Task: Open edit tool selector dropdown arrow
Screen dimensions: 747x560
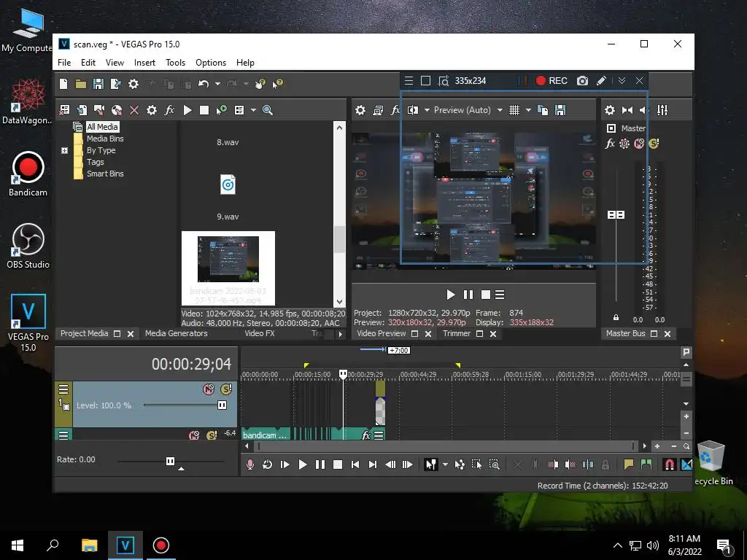Action: click(445, 464)
